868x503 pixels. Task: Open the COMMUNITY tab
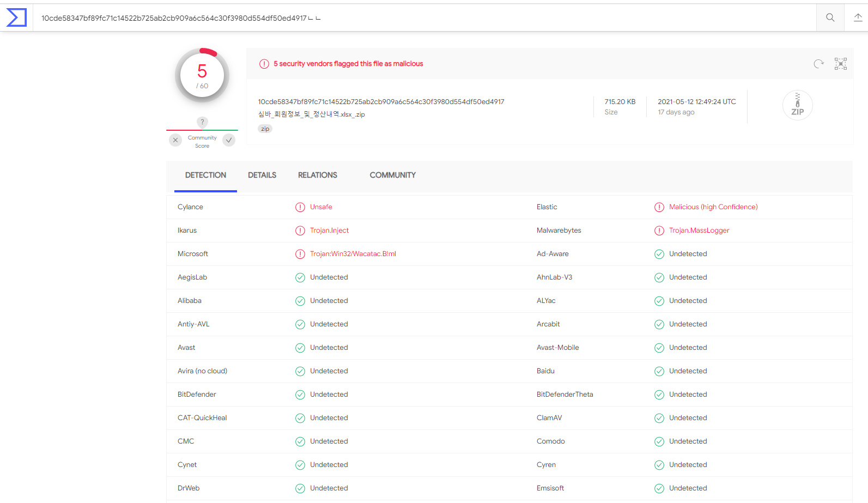point(393,175)
